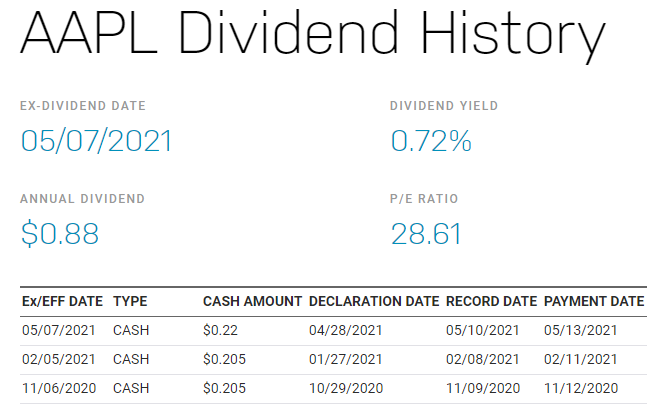The image size is (672, 405).
Task: Select the 28.61 P/E ratio value
Action: [426, 234]
